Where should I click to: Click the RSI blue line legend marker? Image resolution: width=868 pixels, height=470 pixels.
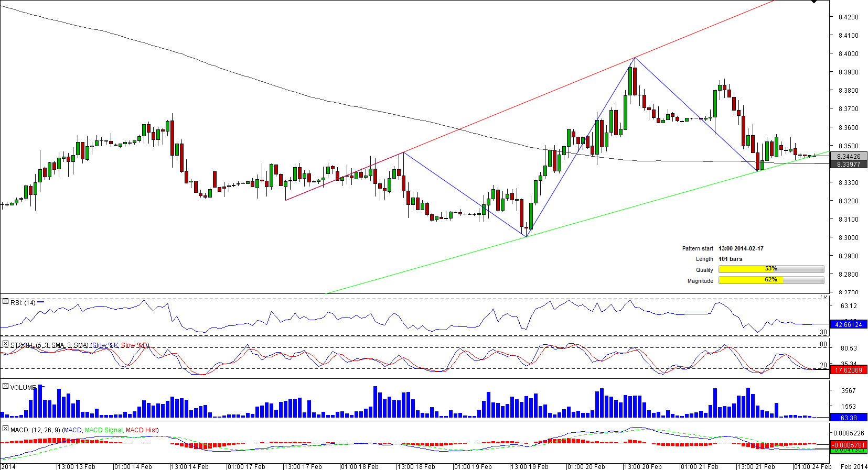[41, 302]
